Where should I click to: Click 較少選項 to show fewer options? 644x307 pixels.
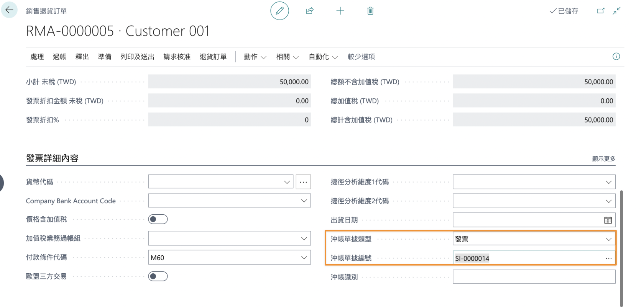point(361,57)
